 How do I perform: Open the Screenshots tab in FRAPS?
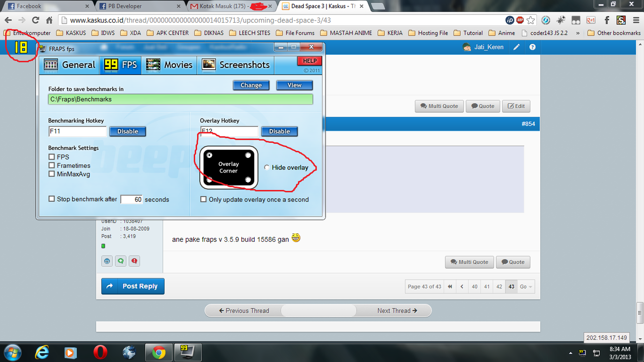(x=236, y=64)
